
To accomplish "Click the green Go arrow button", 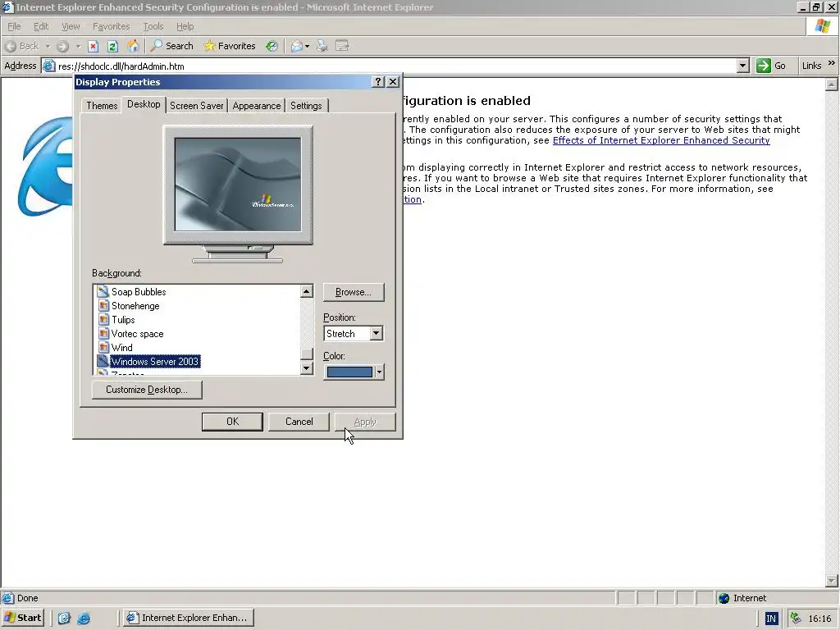I will (x=764, y=66).
